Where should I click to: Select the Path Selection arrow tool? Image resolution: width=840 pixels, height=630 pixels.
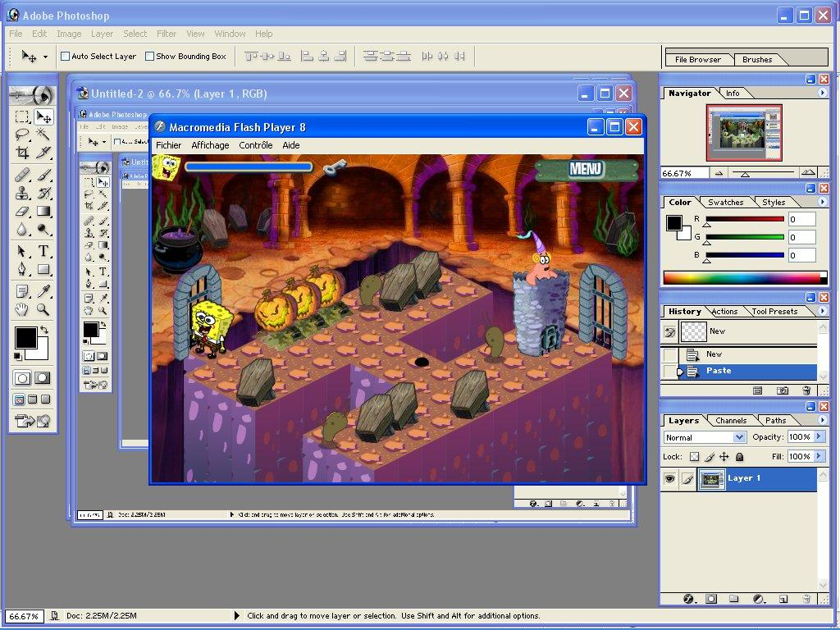(x=22, y=251)
